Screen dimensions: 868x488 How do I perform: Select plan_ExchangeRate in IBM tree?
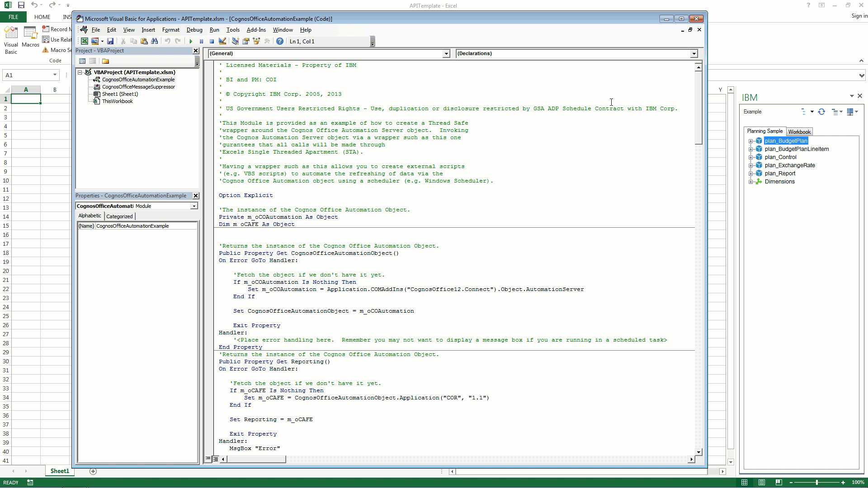[x=790, y=165]
